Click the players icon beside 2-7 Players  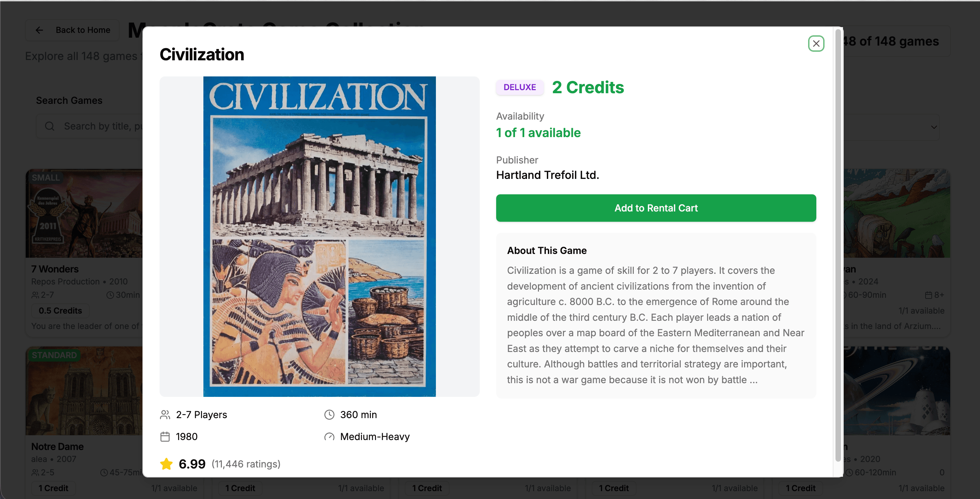click(x=165, y=414)
